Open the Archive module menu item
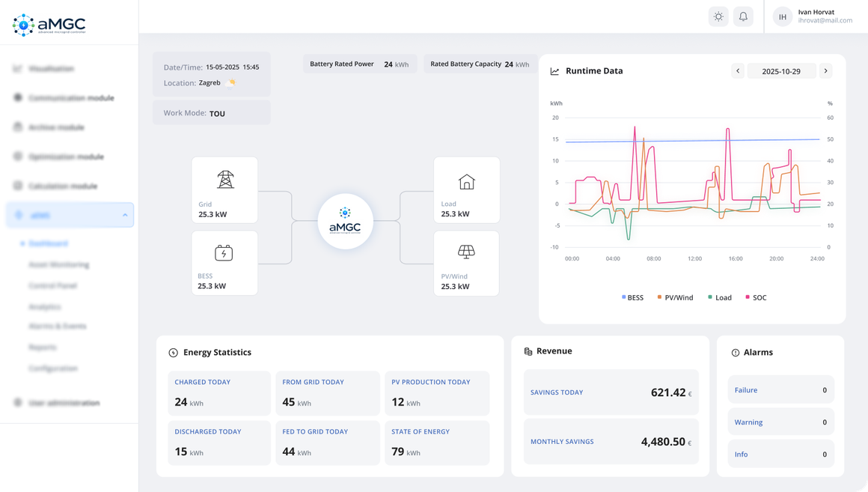This screenshot has height=492, width=868. coord(56,127)
